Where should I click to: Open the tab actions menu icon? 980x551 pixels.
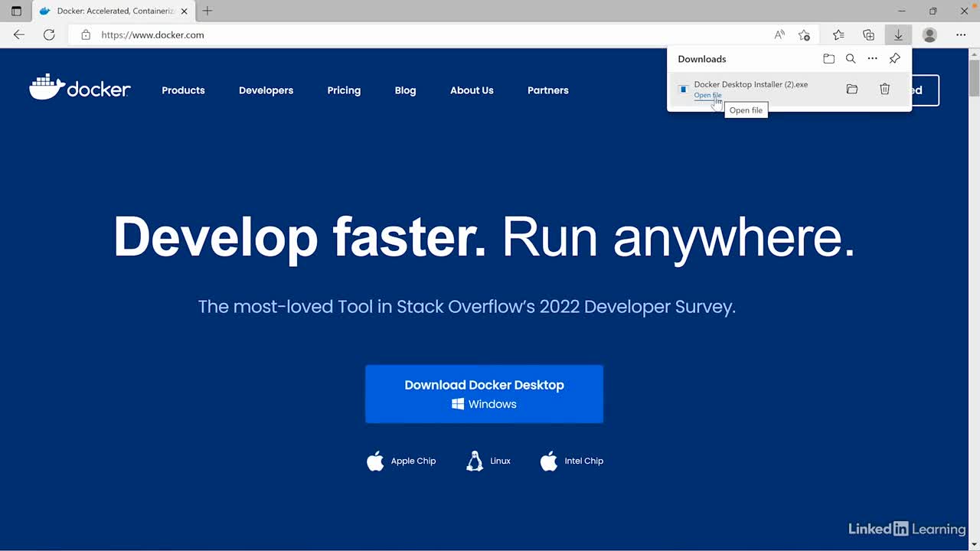click(x=16, y=11)
